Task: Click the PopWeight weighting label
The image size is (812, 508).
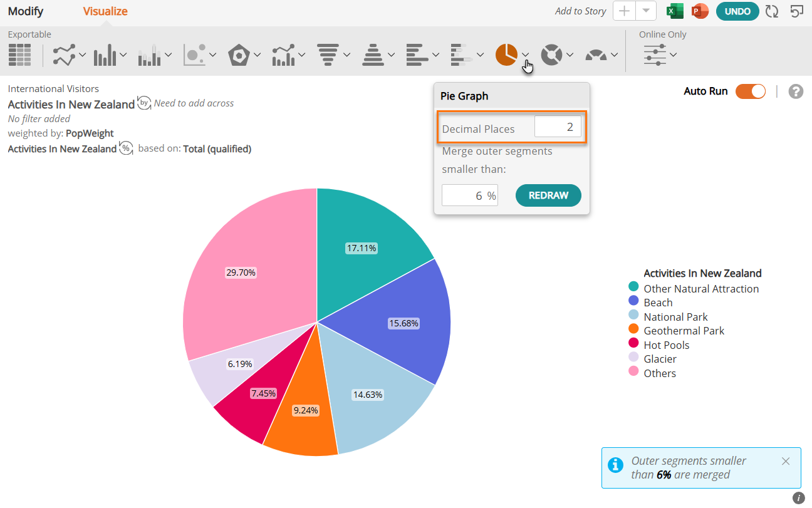Action: pos(90,133)
